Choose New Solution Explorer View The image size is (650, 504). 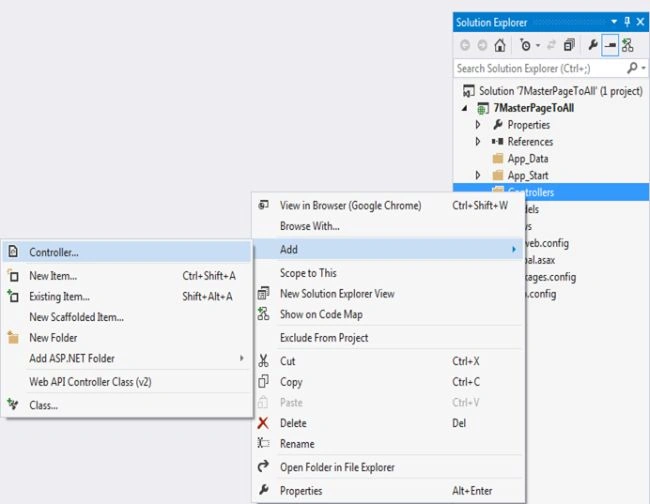(388, 294)
